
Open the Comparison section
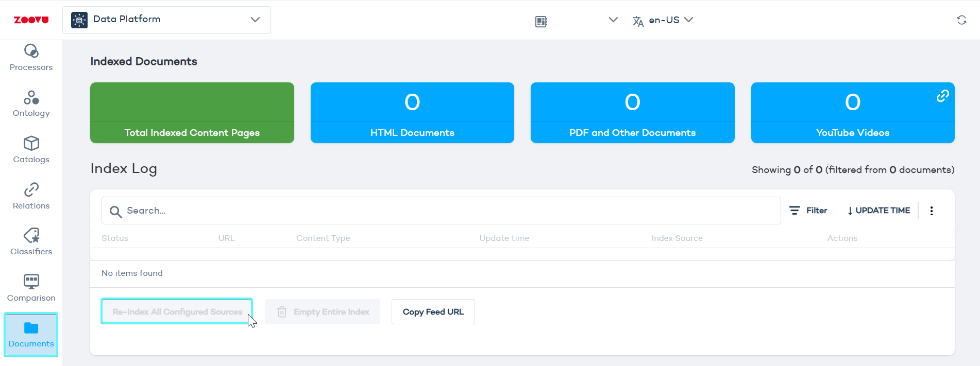(31, 288)
